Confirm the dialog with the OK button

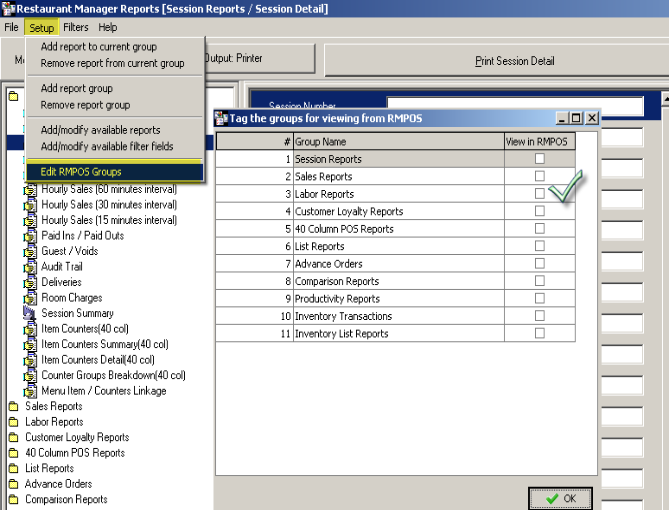tap(560, 498)
